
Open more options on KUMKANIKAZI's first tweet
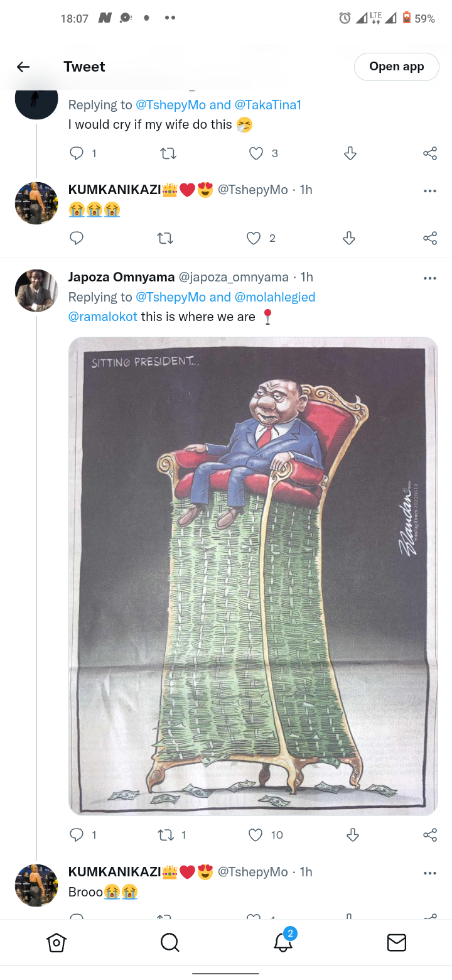(x=430, y=191)
